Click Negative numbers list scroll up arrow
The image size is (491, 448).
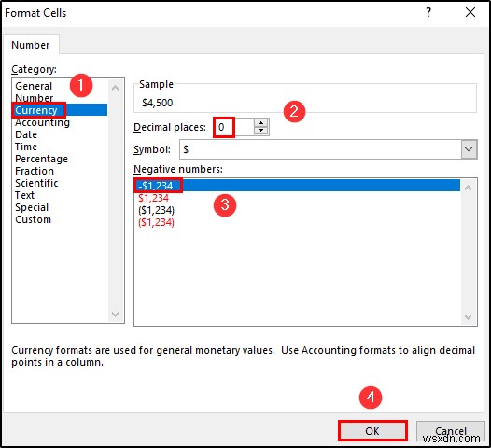[x=469, y=188]
